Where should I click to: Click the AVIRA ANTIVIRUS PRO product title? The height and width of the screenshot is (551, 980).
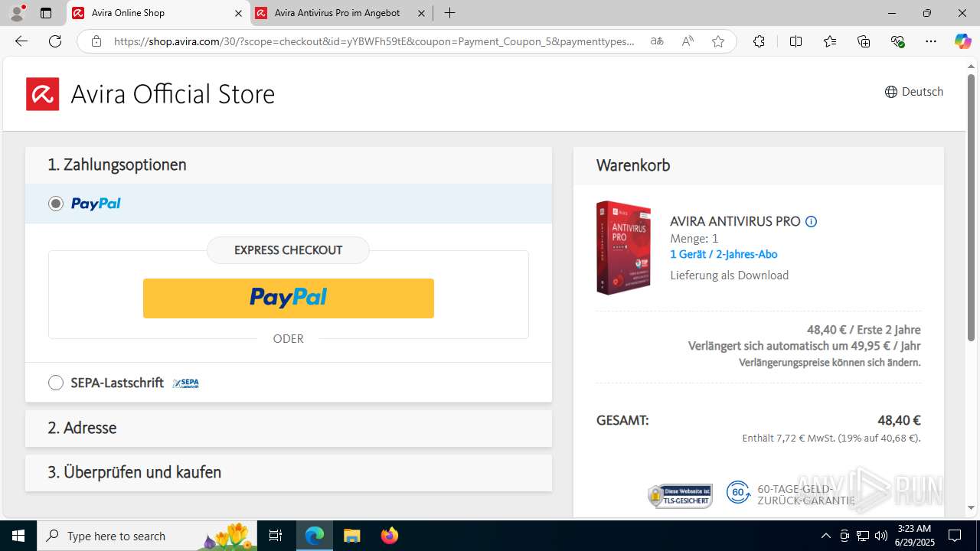click(735, 221)
